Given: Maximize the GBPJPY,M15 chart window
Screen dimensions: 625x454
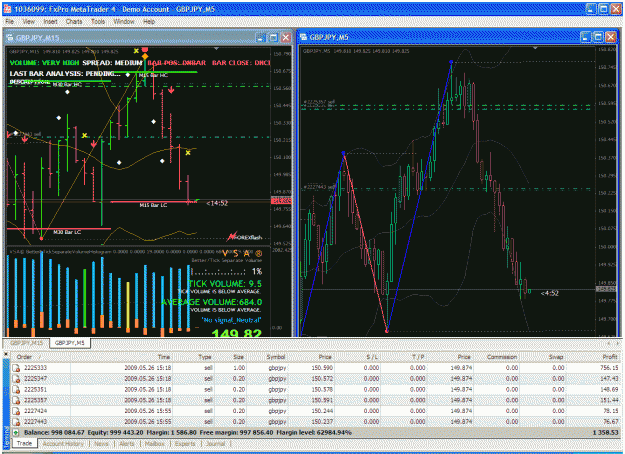Looking at the screenshot, I should tap(273, 37).
